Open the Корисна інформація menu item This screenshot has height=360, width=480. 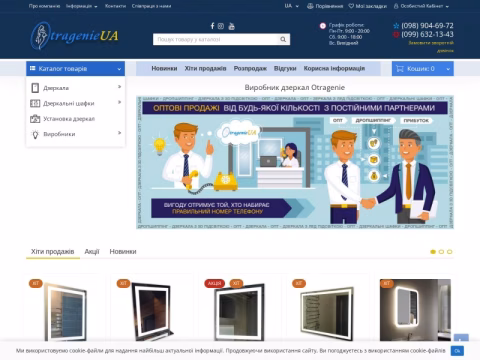pos(334,68)
